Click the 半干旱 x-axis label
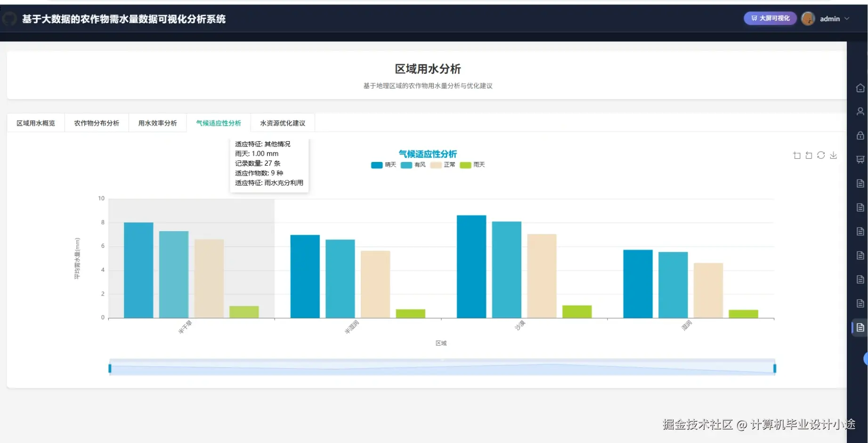The width and height of the screenshot is (868, 443). (x=185, y=327)
